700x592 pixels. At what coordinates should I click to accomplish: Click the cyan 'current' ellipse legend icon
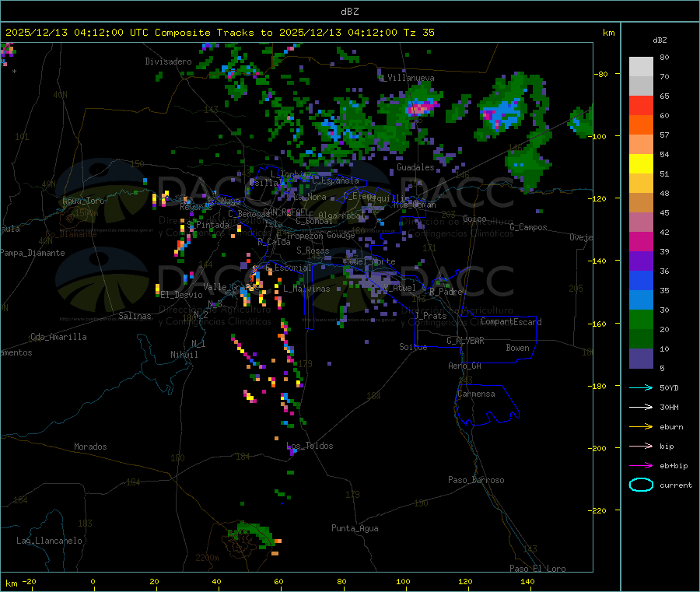(641, 485)
